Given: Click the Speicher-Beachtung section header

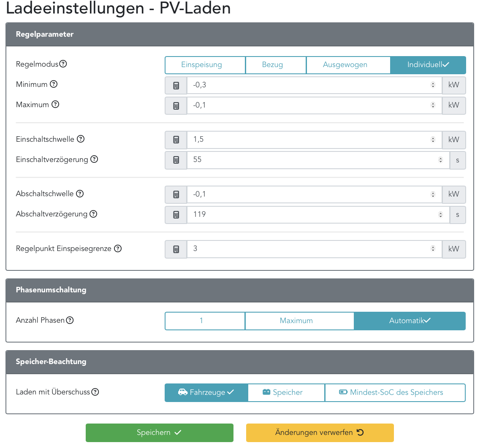Looking at the screenshot, I should [240, 362].
